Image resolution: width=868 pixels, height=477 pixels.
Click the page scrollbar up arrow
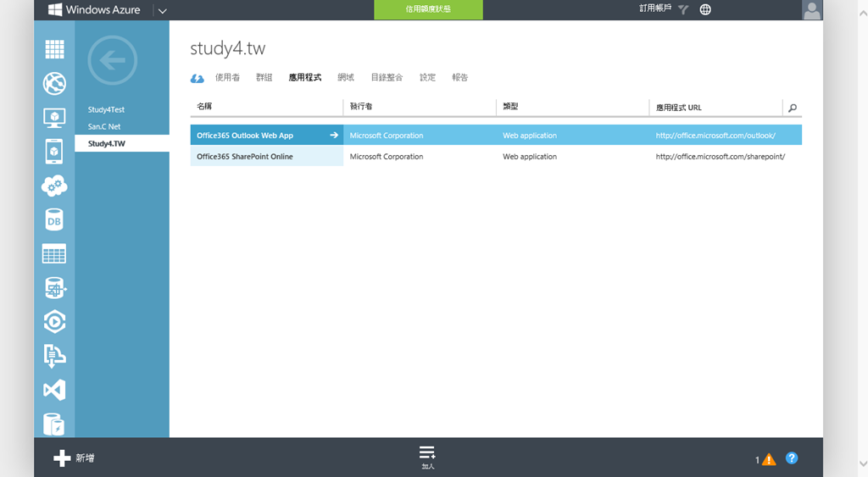[x=862, y=14]
